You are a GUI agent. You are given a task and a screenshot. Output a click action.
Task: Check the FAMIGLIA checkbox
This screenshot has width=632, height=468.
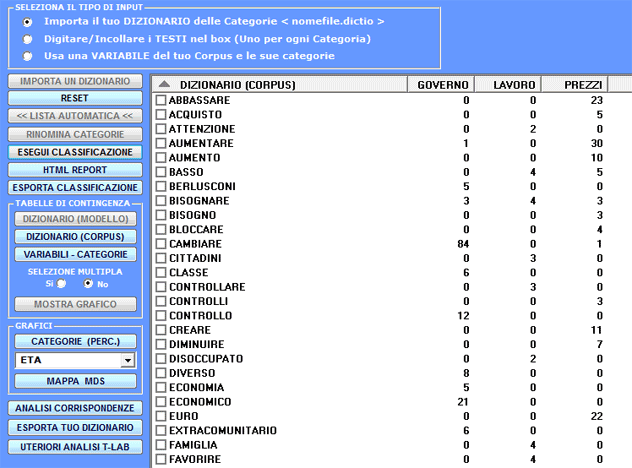pyautogui.click(x=161, y=445)
